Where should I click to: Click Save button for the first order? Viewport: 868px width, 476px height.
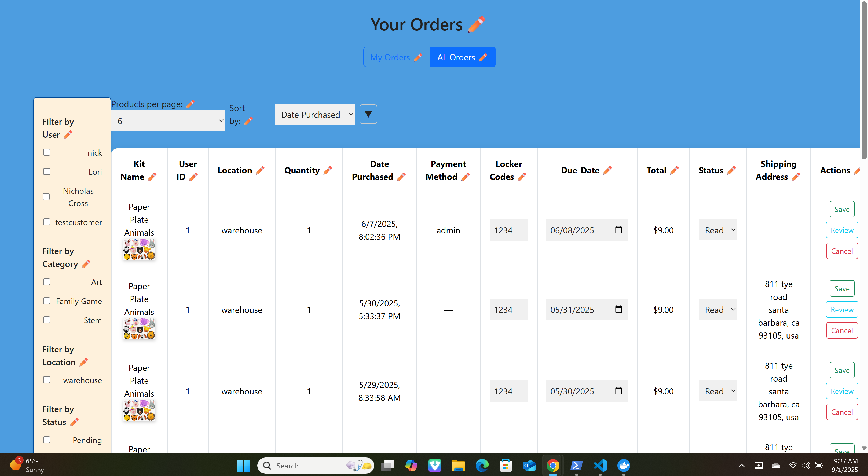pyautogui.click(x=842, y=209)
